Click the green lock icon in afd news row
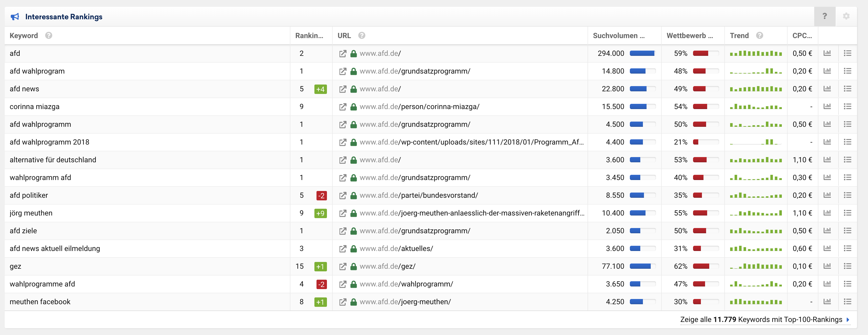The width and height of the screenshot is (868, 335). (354, 89)
